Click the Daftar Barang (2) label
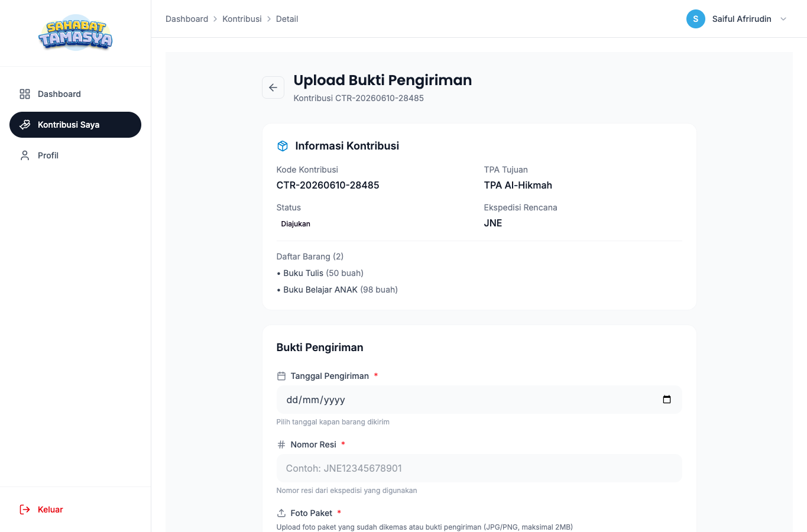The height and width of the screenshot is (532, 807). click(310, 257)
